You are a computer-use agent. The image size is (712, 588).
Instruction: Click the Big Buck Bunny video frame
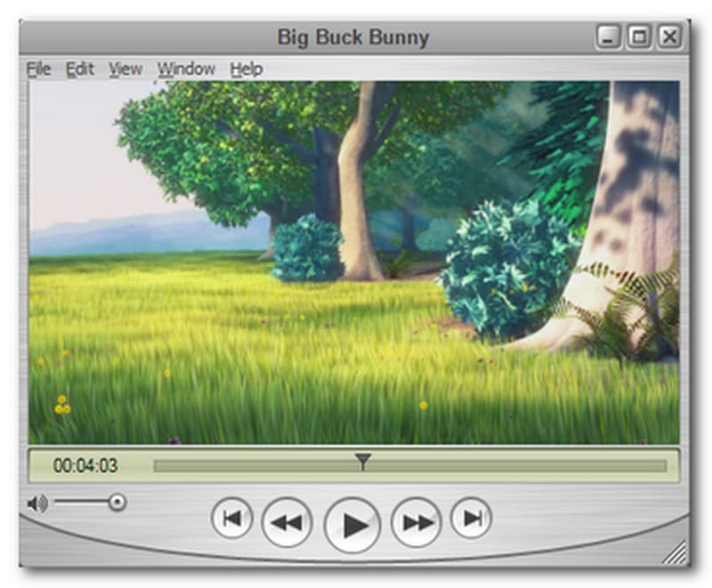click(353, 262)
